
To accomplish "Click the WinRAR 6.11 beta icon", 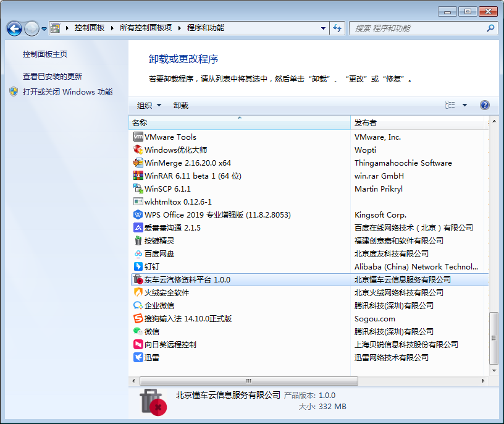I will point(138,176).
